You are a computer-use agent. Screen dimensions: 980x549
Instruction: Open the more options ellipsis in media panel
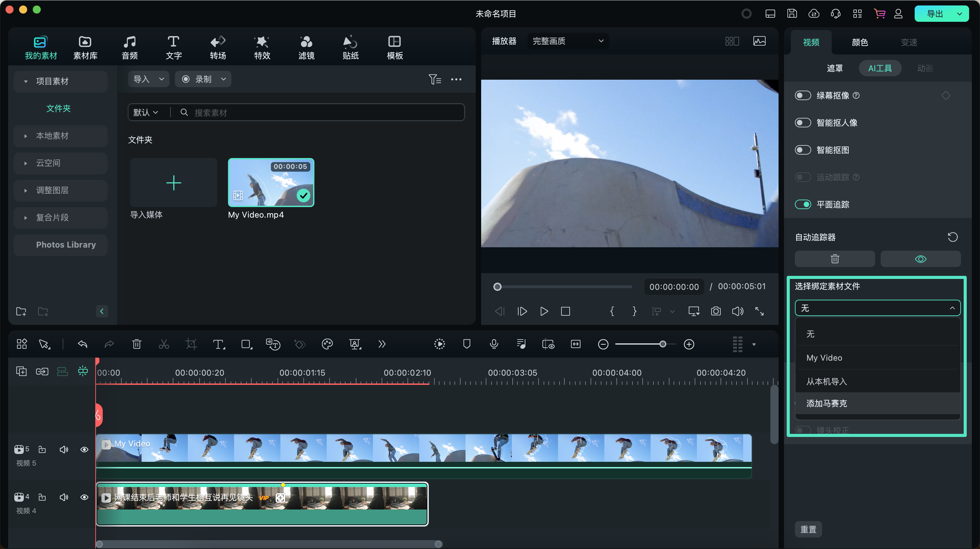(456, 79)
